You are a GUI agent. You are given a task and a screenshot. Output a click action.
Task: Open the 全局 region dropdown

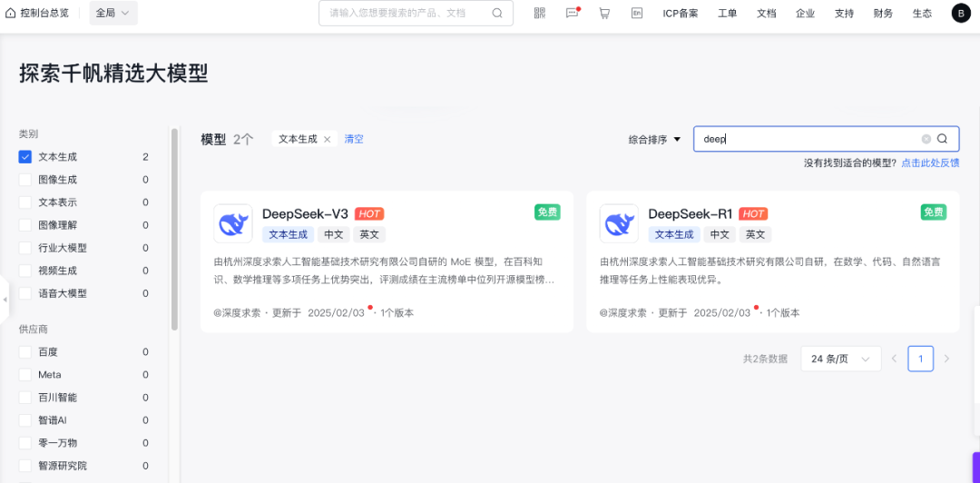tap(113, 13)
